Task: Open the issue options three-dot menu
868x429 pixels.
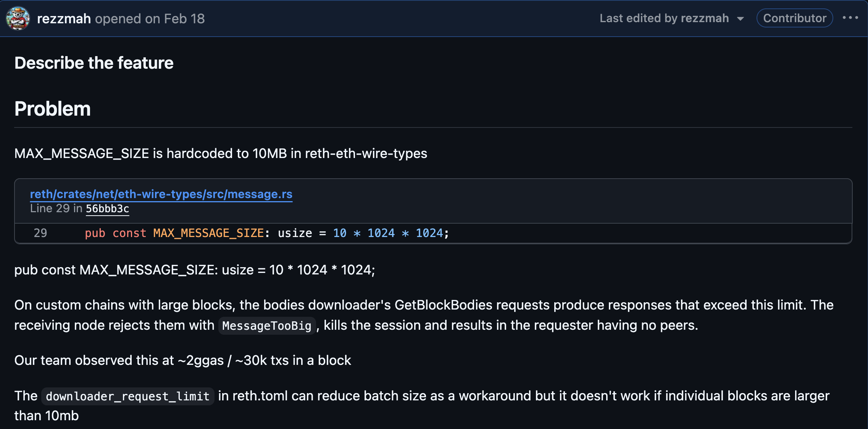Action: (x=850, y=18)
